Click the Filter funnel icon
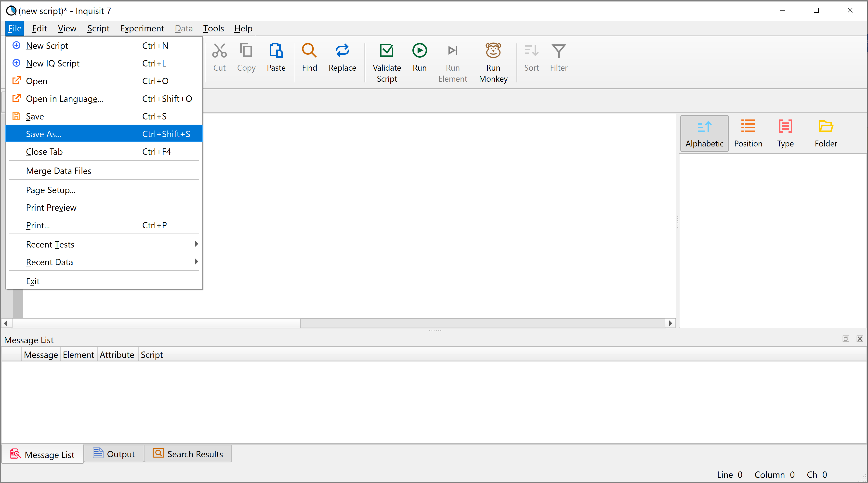Image resolution: width=868 pixels, height=483 pixels. coord(558,51)
